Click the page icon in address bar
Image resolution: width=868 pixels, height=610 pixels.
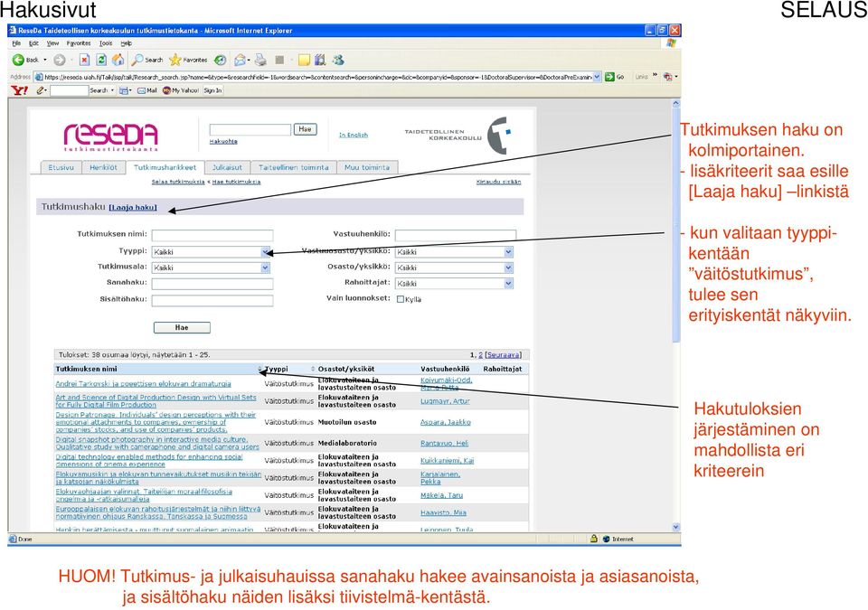[39, 77]
